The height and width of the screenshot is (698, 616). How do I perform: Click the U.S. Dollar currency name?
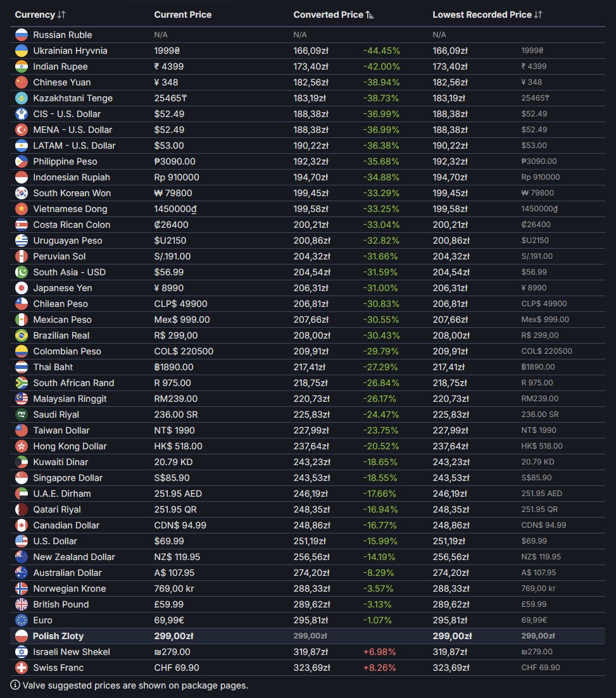[55, 541]
